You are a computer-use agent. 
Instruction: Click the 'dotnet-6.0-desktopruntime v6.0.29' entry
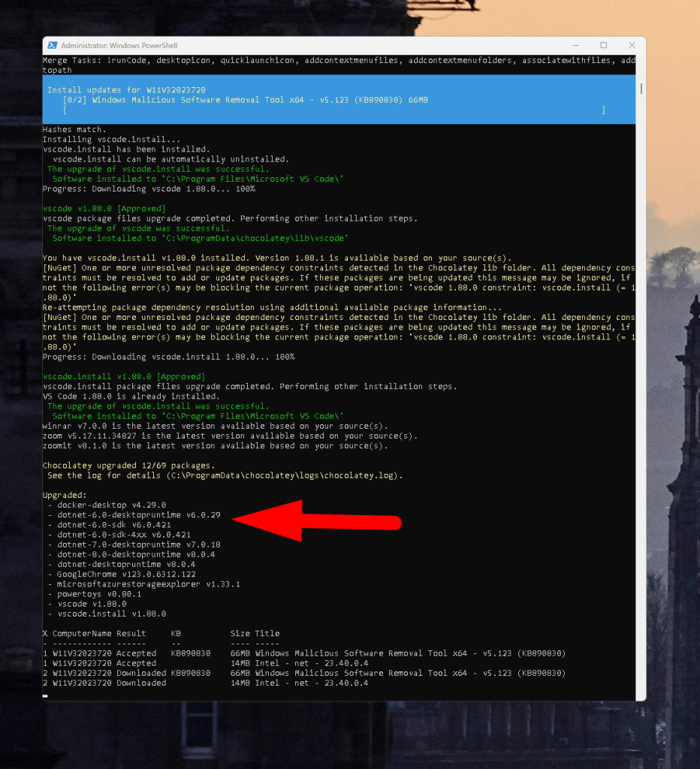tap(139, 514)
